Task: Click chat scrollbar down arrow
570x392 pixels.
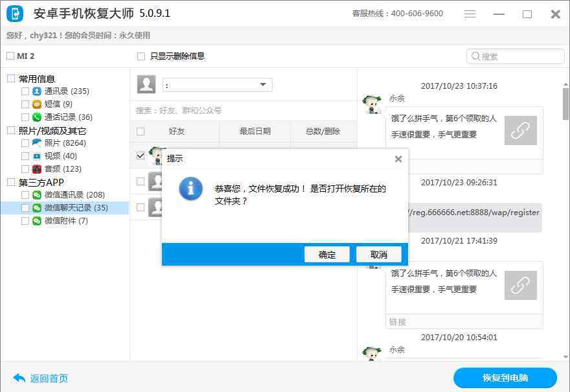Action: [565, 357]
